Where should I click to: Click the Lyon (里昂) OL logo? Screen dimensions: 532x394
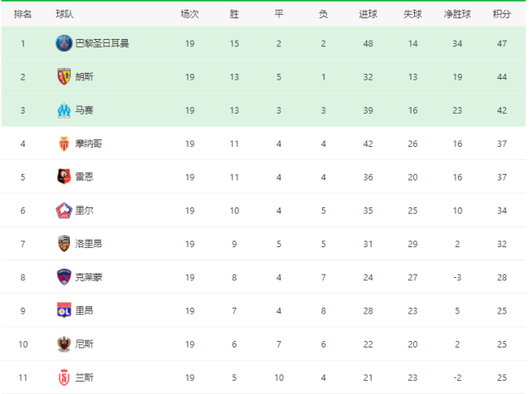tap(64, 310)
